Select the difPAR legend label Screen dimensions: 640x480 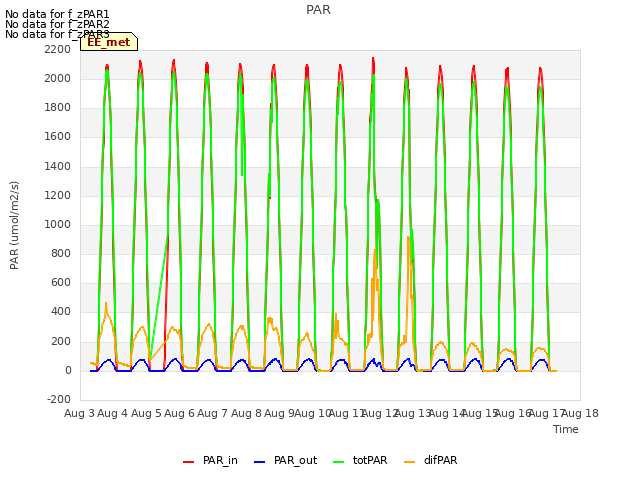(x=440, y=460)
